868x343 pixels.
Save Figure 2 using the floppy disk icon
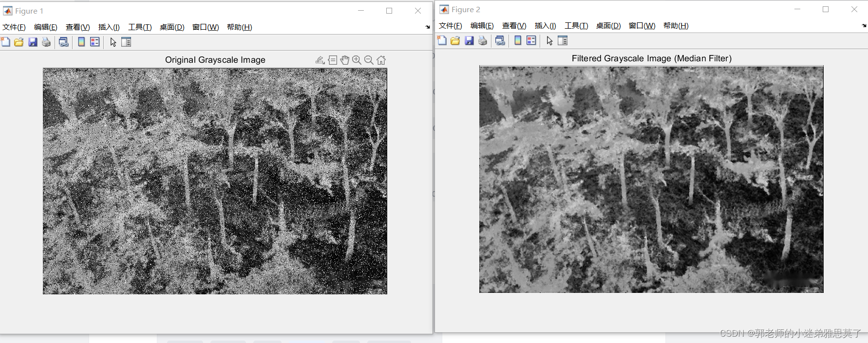(469, 40)
